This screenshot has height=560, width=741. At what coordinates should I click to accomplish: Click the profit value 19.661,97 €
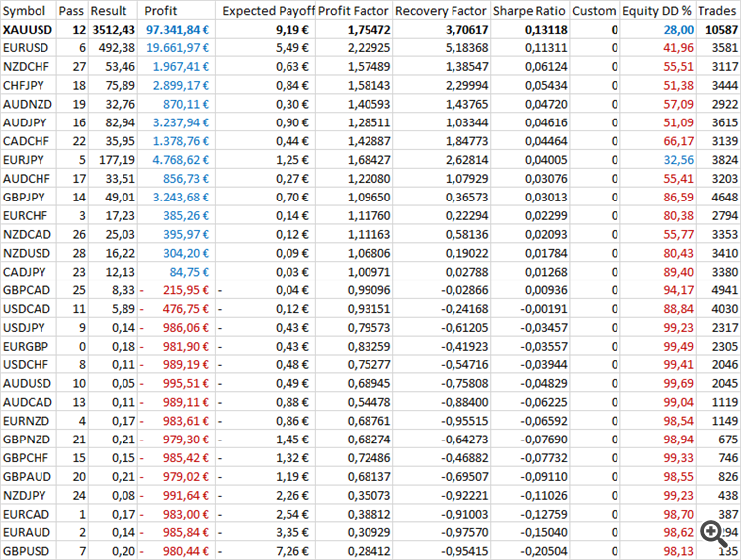pyautogui.click(x=178, y=48)
